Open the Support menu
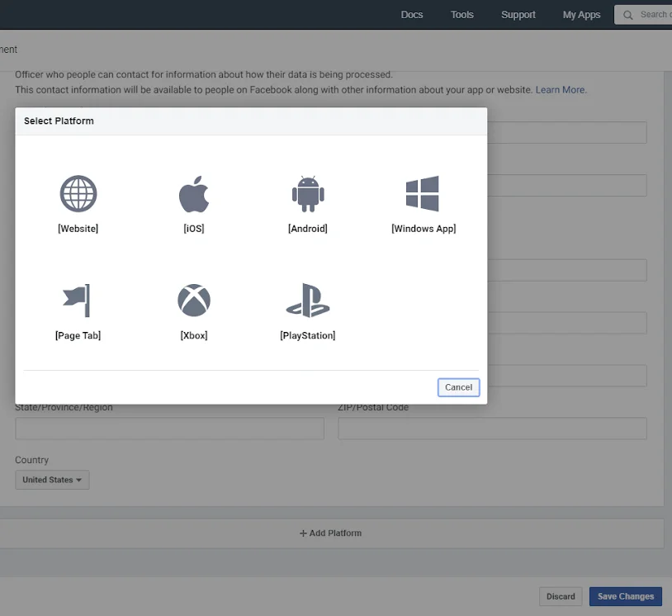 (x=518, y=15)
